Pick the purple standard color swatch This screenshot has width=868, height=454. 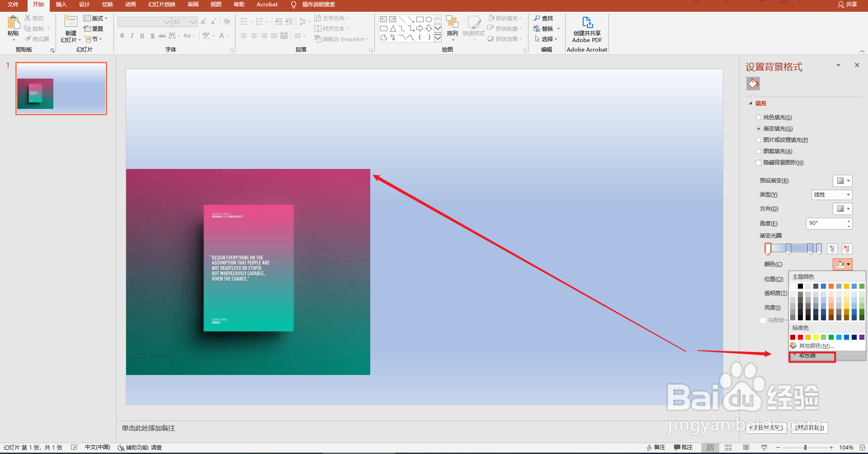click(862, 337)
